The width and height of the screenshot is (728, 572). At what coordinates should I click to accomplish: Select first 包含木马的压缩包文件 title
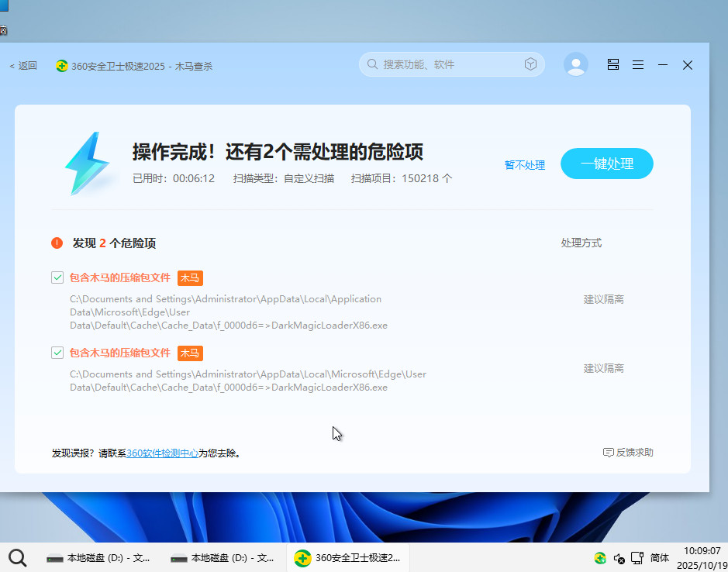pos(120,277)
